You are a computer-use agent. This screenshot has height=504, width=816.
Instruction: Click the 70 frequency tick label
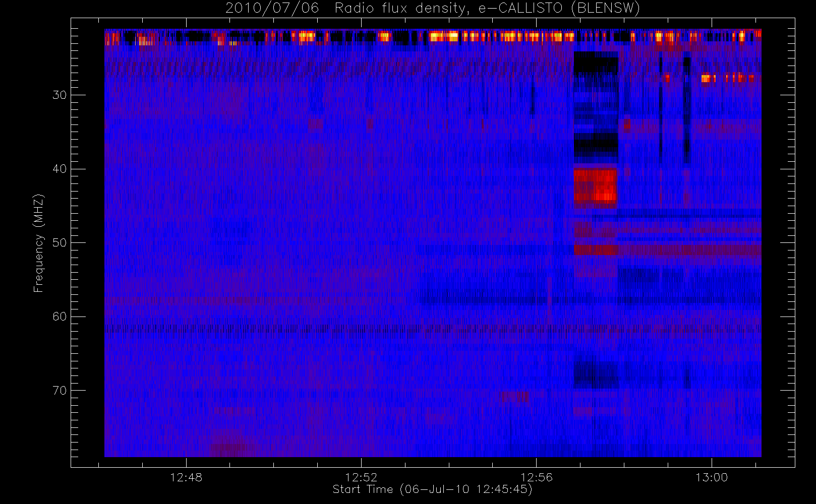[60, 390]
